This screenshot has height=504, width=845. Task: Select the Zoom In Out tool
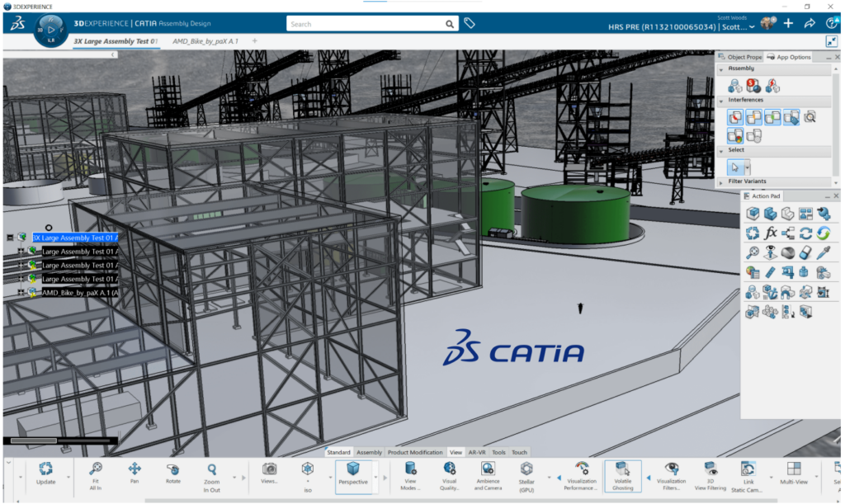click(x=212, y=478)
